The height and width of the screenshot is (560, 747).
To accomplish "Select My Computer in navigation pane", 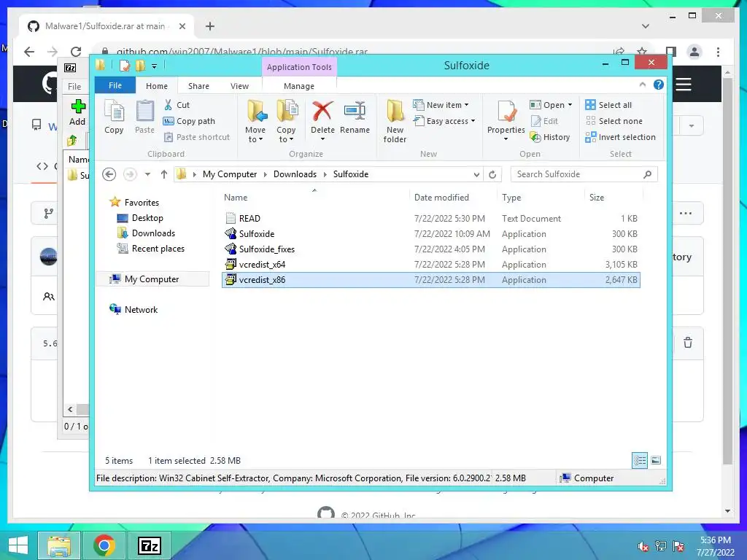I will tap(152, 279).
